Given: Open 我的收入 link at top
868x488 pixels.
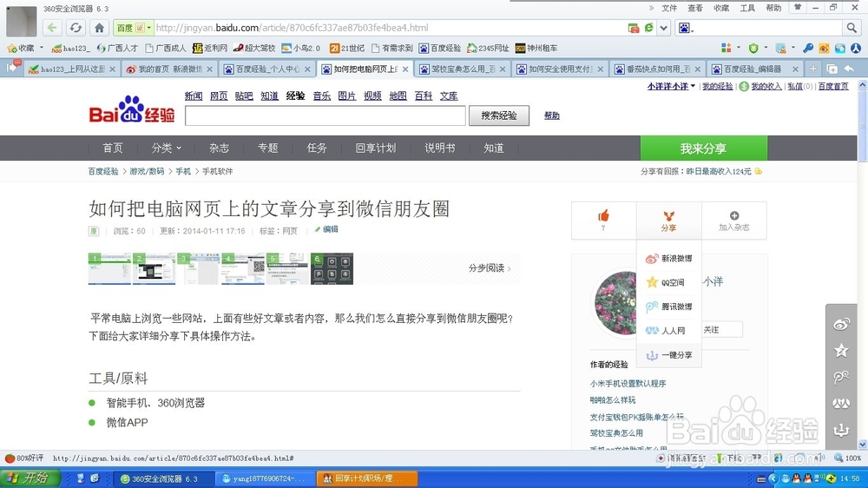Looking at the screenshot, I should click(766, 87).
